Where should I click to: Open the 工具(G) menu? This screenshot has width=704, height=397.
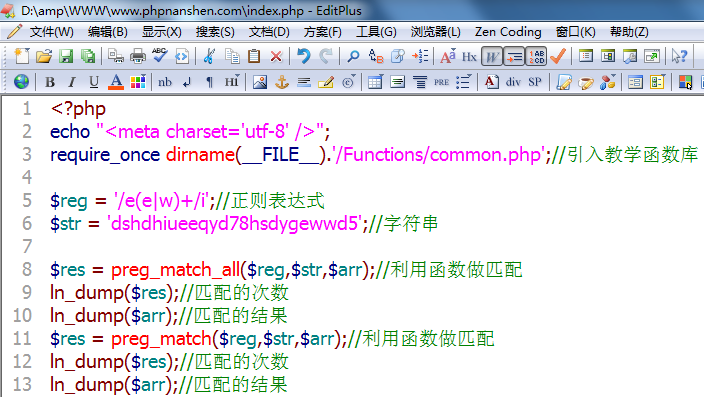tap(376, 32)
